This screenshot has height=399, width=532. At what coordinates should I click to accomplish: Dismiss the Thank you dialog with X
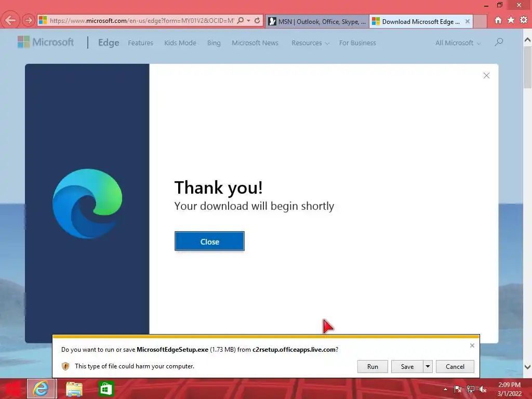[x=486, y=76]
